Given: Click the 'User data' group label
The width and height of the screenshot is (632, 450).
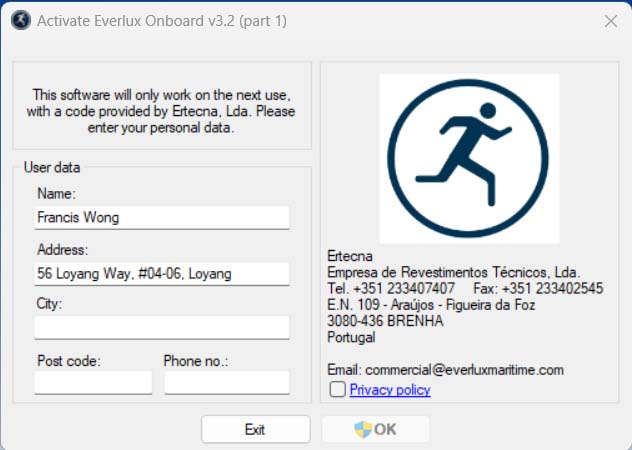Looking at the screenshot, I should (x=52, y=167).
